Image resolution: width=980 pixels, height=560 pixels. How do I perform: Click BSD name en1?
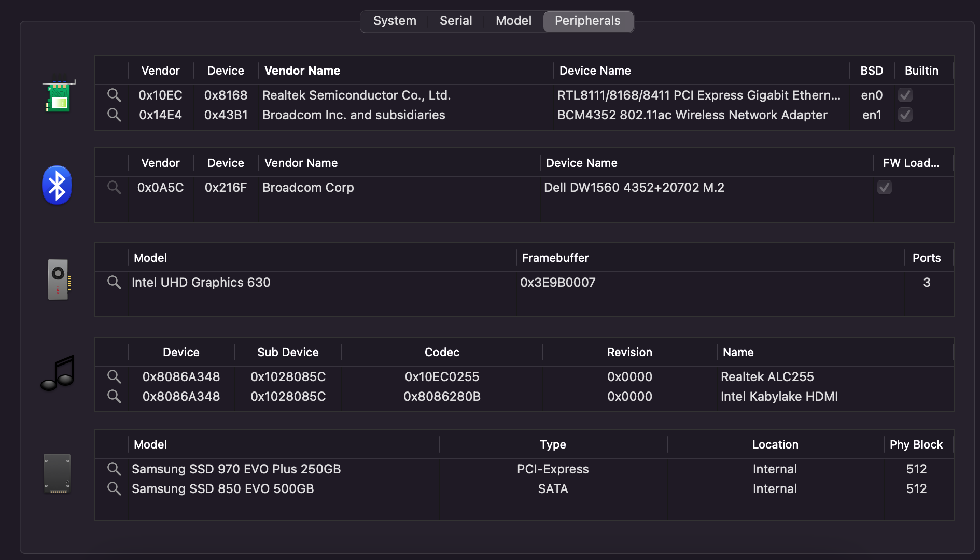point(872,115)
